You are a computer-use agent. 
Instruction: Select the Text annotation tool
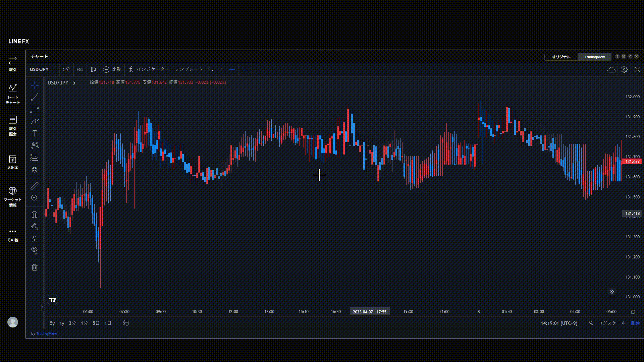[35, 133]
